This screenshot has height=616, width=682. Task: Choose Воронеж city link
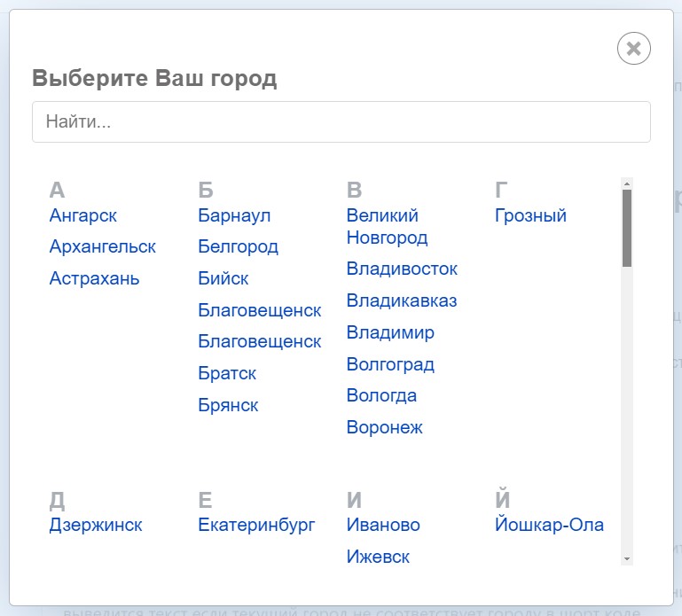384,427
